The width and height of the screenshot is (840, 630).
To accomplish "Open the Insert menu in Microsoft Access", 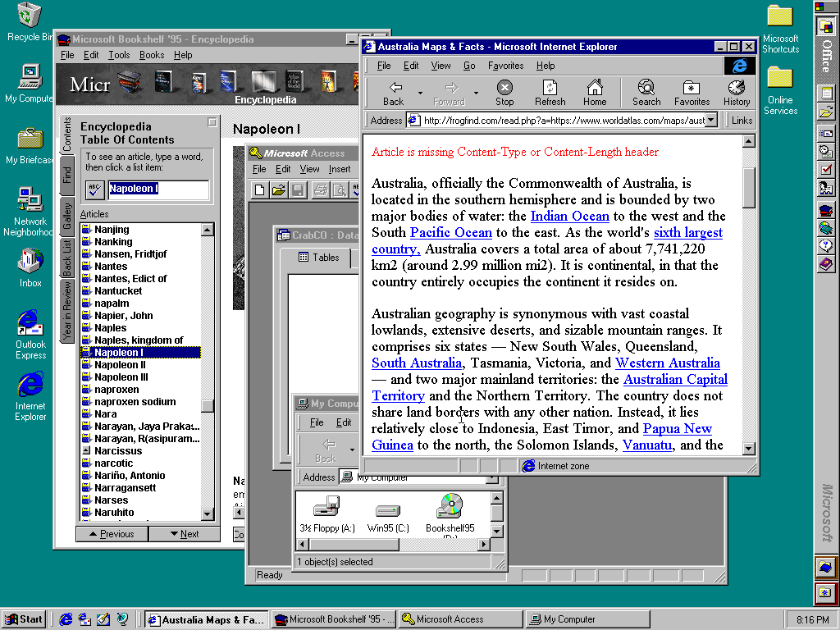I will [x=340, y=169].
